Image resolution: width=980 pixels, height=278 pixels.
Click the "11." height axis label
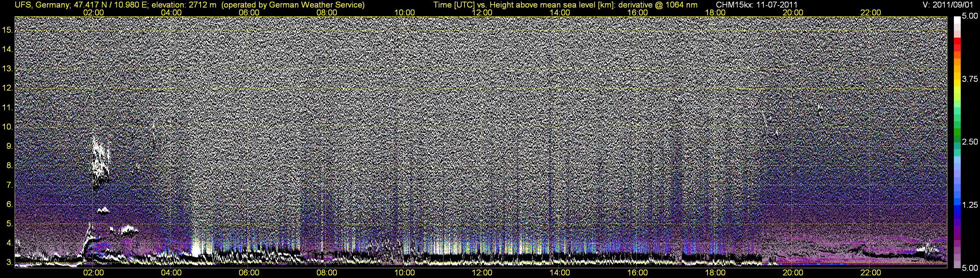8,107
